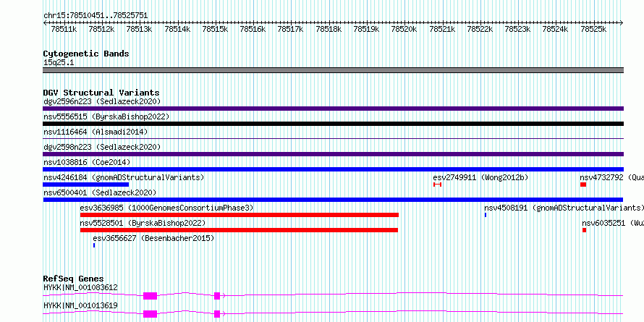Click the 78514k ruler tick label

point(177,29)
